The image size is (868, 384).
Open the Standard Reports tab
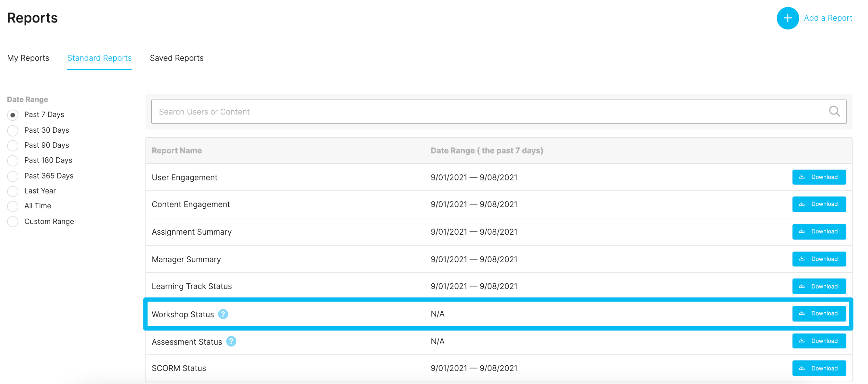click(99, 58)
